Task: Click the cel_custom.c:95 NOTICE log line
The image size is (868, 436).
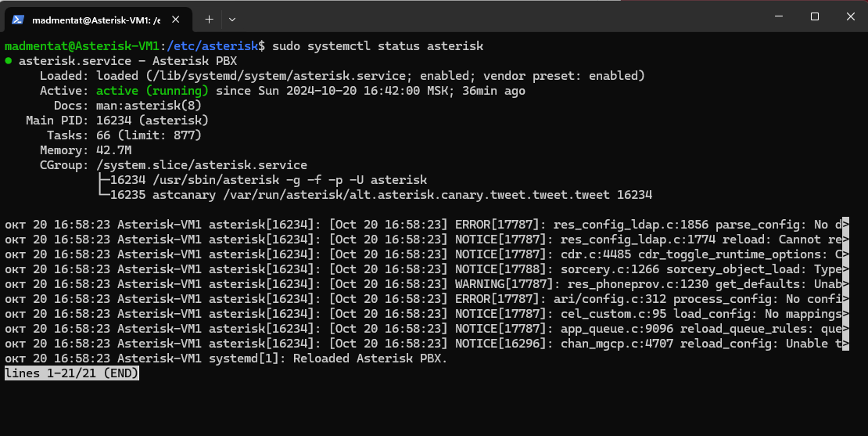Action: [426, 315]
